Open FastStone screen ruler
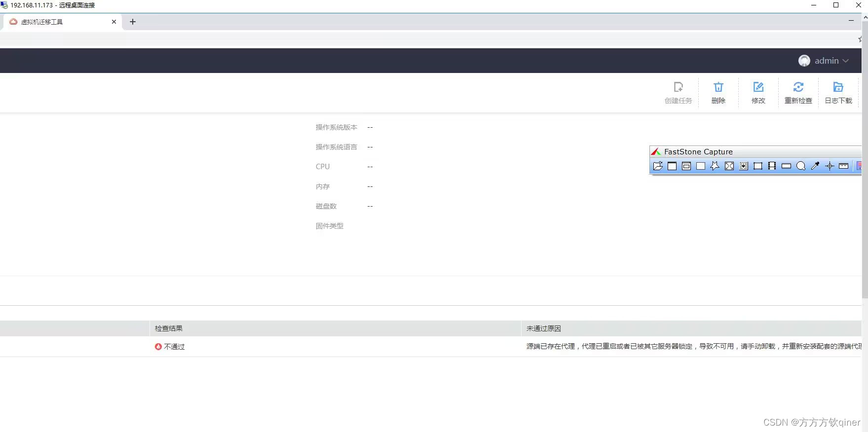This screenshot has height=432, width=868. (844, 166)
